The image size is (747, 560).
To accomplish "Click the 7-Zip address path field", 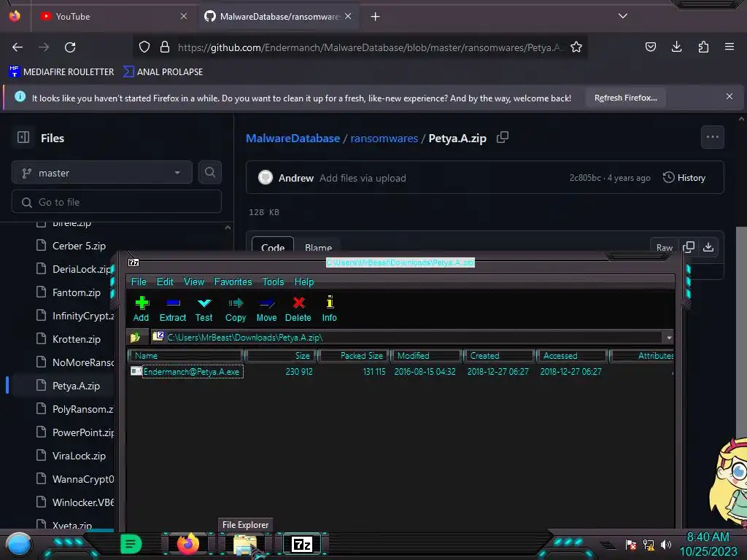I will pyautogui.click(x=407, y=338).
